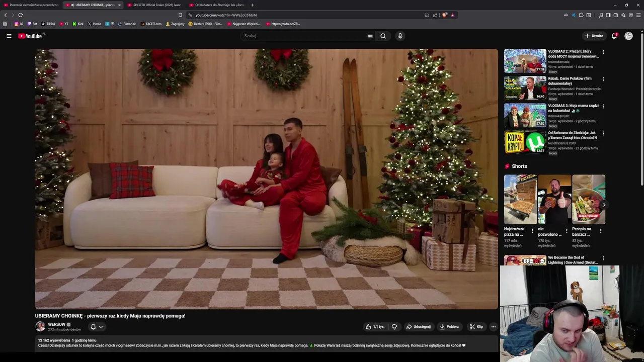Open the on-screen keyboard in search box
644x362 pixels.
point(370,36)
